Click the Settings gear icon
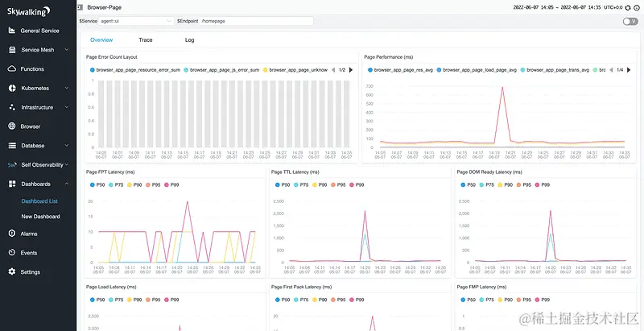Screen dimensions: 644x331 click(x=12, y=271)
